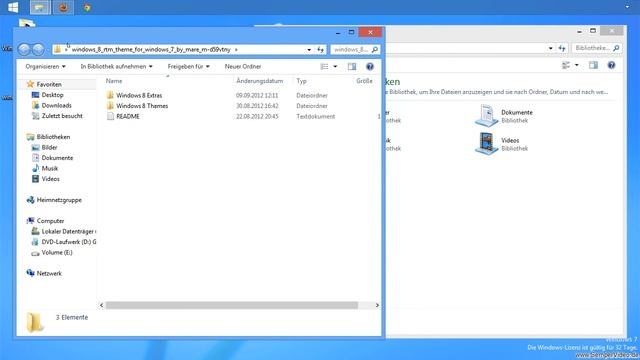The width and height of the screenshot is (640, 360).
Task: Click Textdokument type of README
Action: point(316,116)
